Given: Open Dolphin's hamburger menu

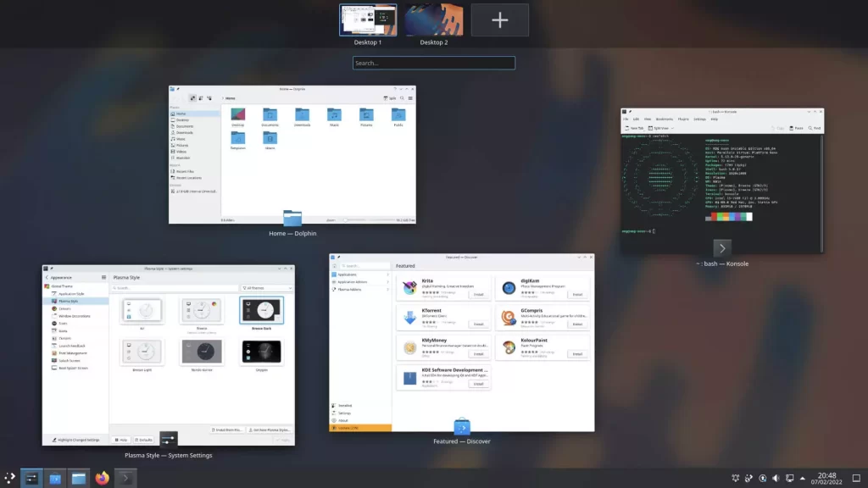Looking at the screenshot, I should pyautogui.click(x=410, y=98).
